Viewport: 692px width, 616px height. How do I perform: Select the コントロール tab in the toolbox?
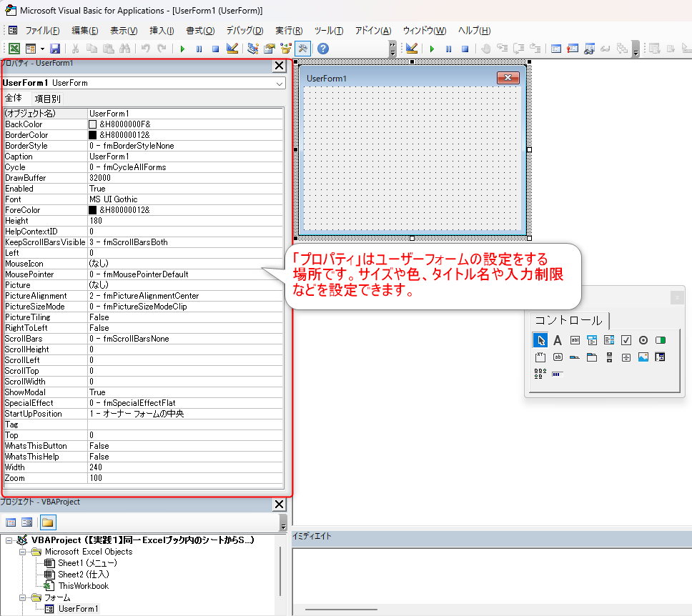568,320
